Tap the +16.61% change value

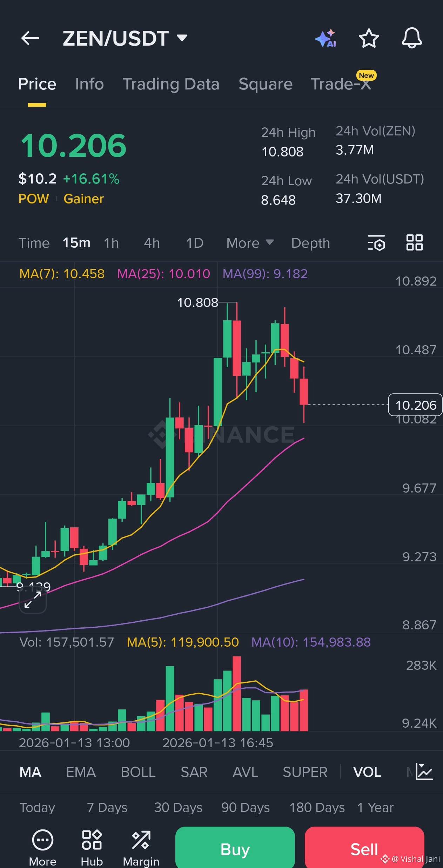[x=91, y=179]
